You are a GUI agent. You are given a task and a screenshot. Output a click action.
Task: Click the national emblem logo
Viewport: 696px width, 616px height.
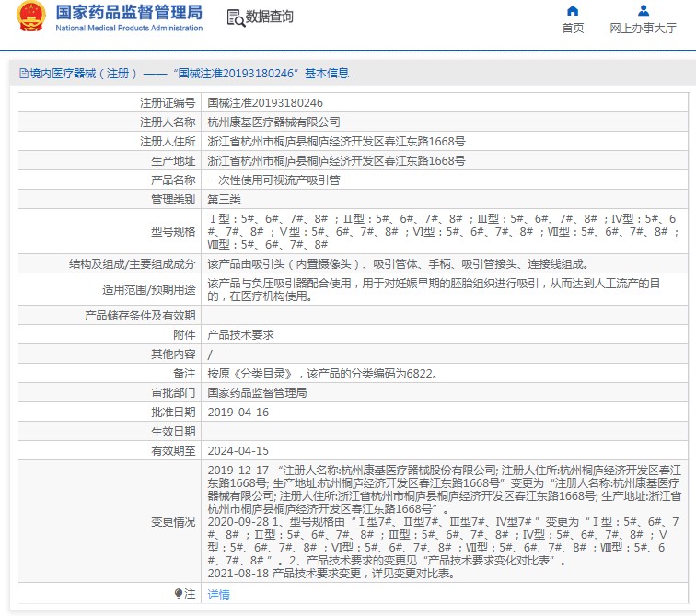30,17
